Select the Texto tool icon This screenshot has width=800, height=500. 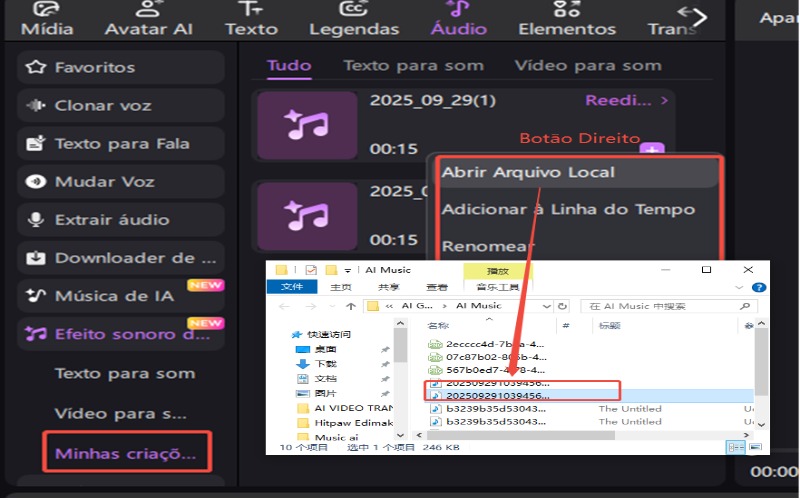[x=251, y=9]
